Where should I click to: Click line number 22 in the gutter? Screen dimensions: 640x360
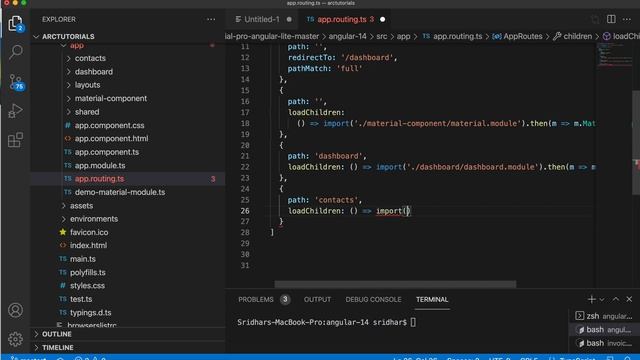pos(245,167)
